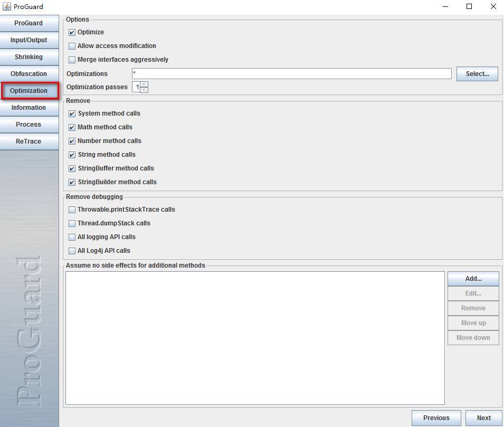
Task: Toggle StringBuffer method calls checkbox
Action: point(72,168)
